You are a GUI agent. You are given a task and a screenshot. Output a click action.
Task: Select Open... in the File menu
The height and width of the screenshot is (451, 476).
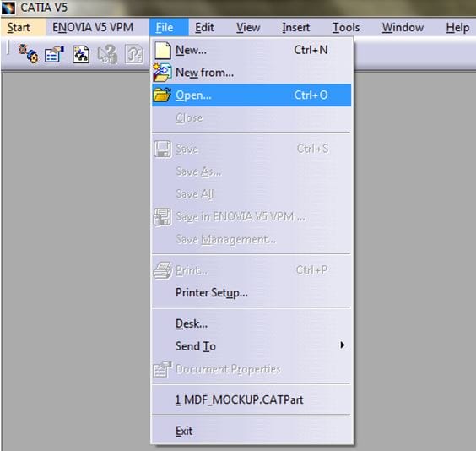click(x=252, y=95)
